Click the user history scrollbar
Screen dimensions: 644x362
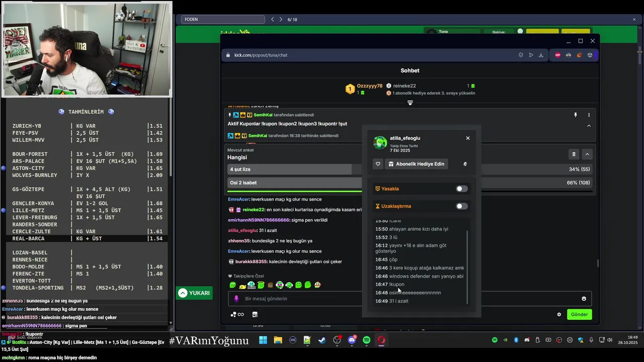(x=467, y=266)
